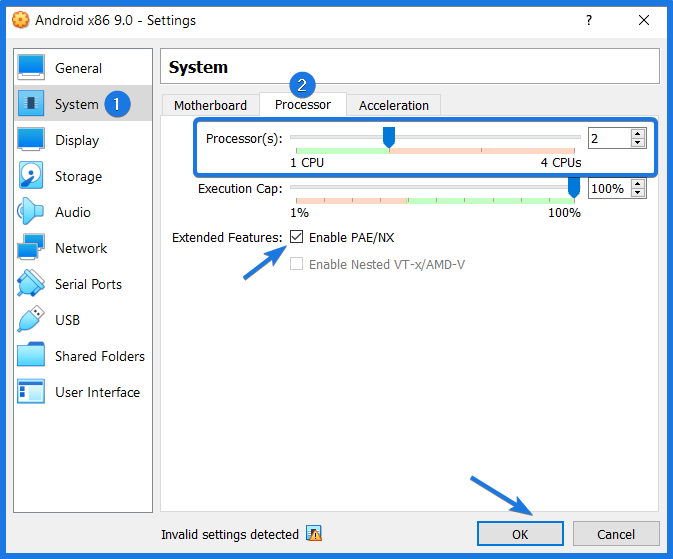Screen dimensions: 673x559
Task: Increase the execution cap with up arrow
Action: [638, 184]
